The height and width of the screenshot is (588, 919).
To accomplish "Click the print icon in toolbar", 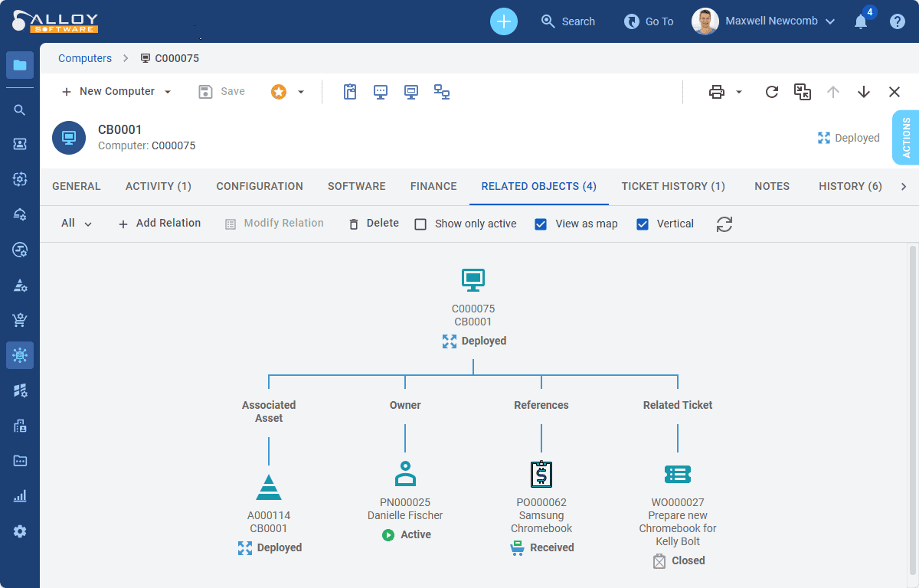I will [x=717, y=92].
